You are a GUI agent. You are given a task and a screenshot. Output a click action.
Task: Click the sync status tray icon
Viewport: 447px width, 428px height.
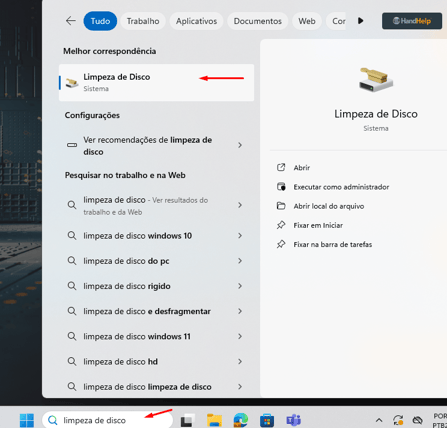tap(398, 420)
